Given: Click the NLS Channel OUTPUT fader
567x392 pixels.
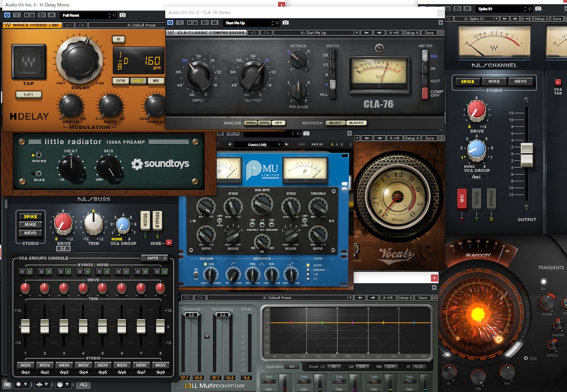Looking at the screenshot, I should (527, 155).
